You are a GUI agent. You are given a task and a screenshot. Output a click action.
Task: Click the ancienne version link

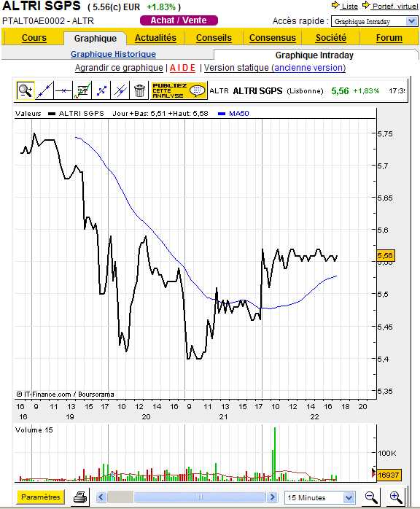[310, 68]
